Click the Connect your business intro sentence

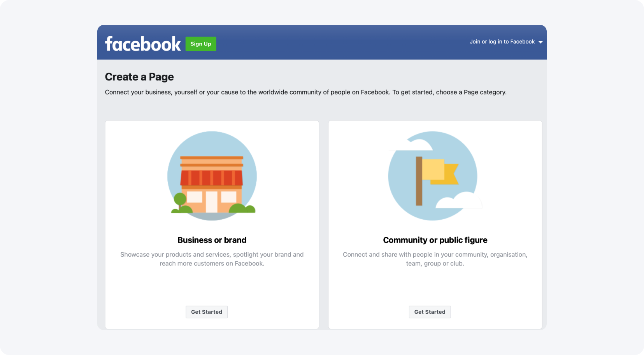pyautogui.click(x=305, y=92)
